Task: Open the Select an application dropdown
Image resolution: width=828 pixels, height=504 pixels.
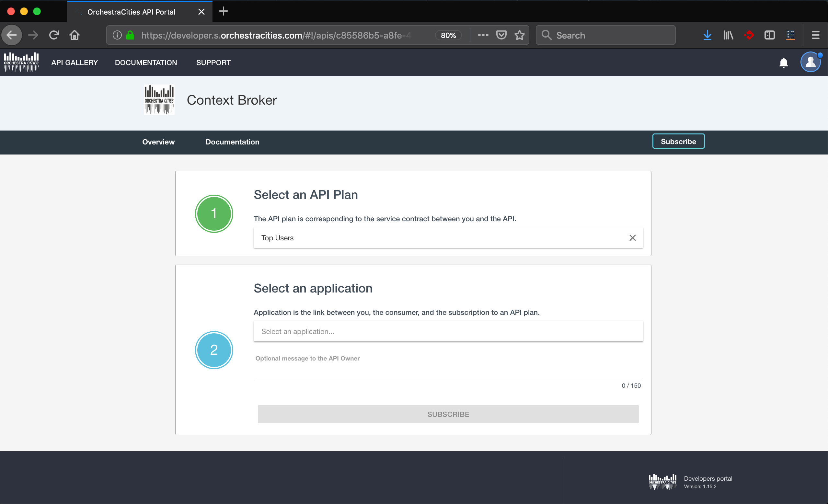Action: 448,331
